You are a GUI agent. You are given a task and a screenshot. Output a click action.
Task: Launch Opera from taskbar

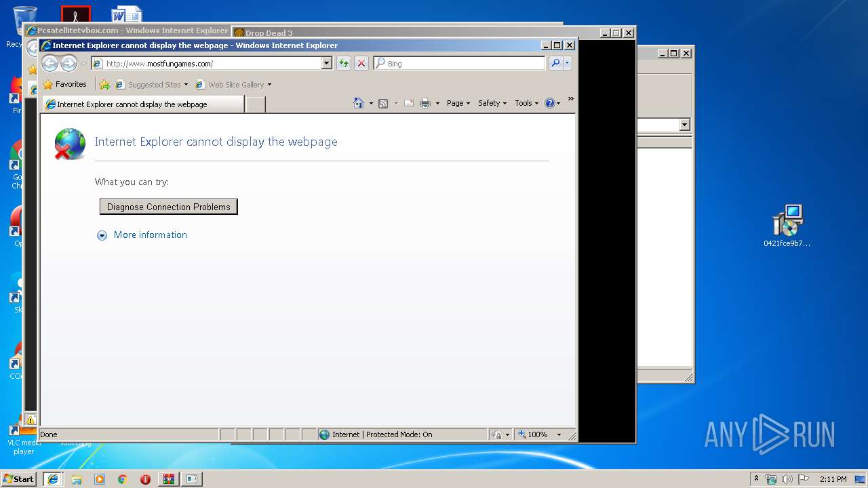pos(145,479)
